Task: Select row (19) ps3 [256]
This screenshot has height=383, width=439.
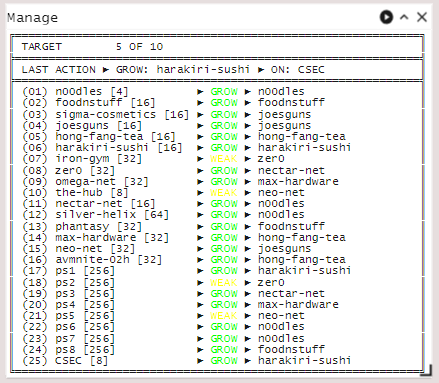Action: (x=187, y=293)
